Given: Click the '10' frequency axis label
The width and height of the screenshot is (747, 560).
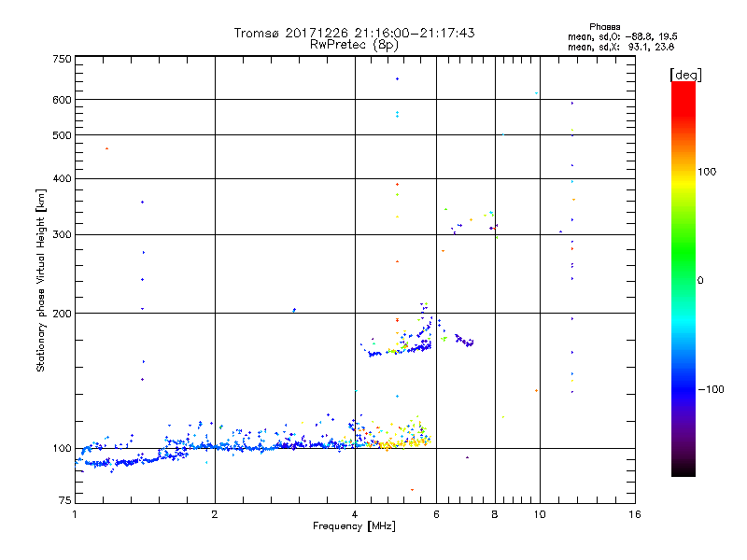Looking at the screenshot, I should 540,514.
